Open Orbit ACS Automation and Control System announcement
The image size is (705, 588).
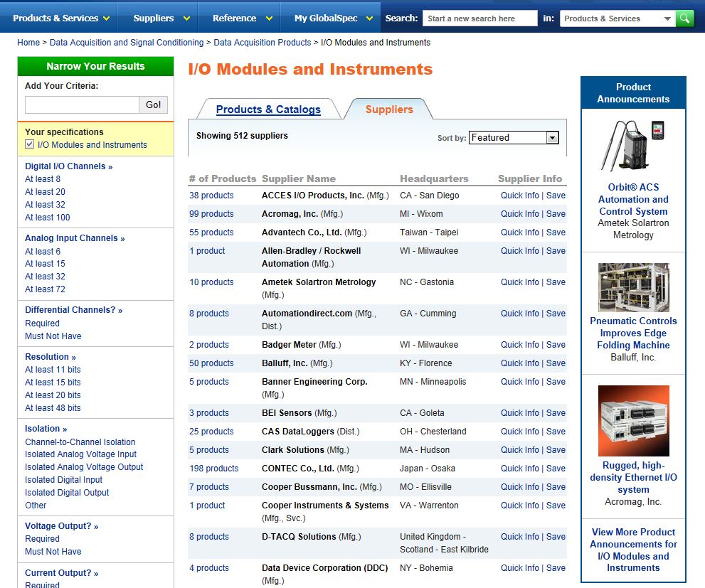pyautogui.click(x=633, y=200)
